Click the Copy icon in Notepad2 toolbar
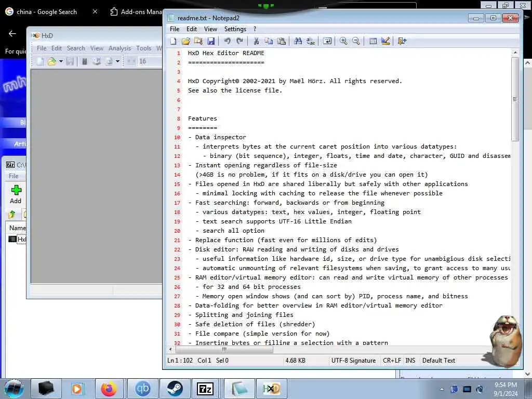 point(269,41)
